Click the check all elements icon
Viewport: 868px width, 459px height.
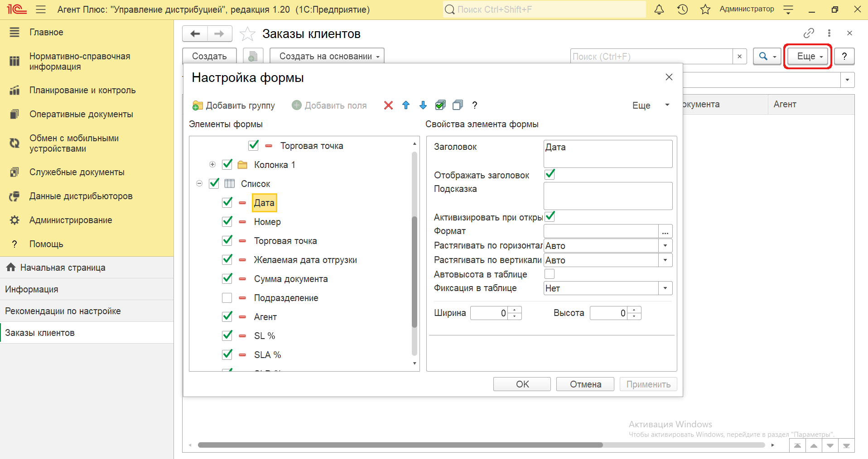point(440,105)
